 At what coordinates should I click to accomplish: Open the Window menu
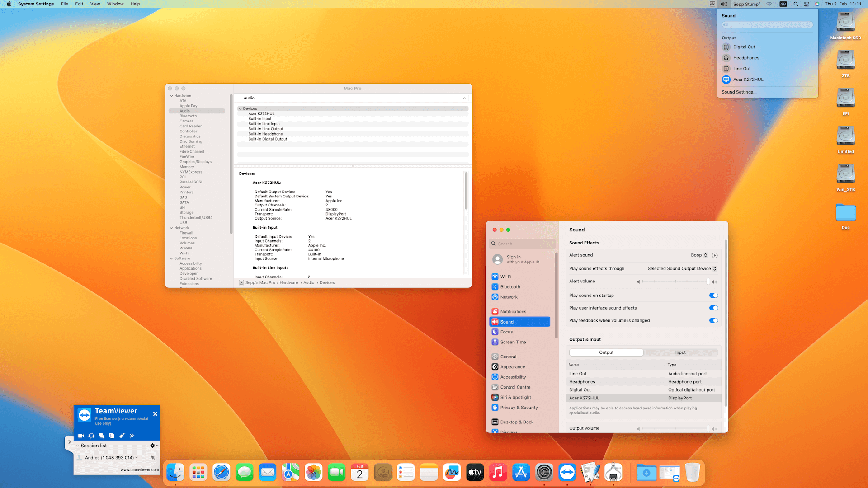115,4
